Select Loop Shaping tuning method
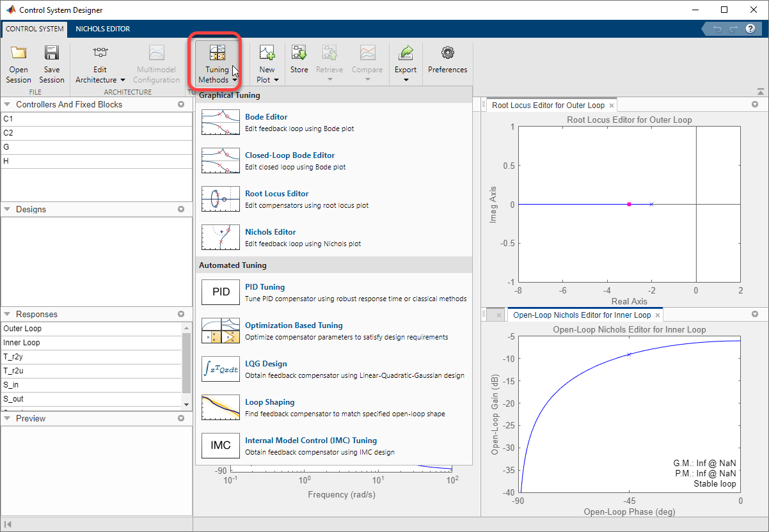 (x=269, y=402)
